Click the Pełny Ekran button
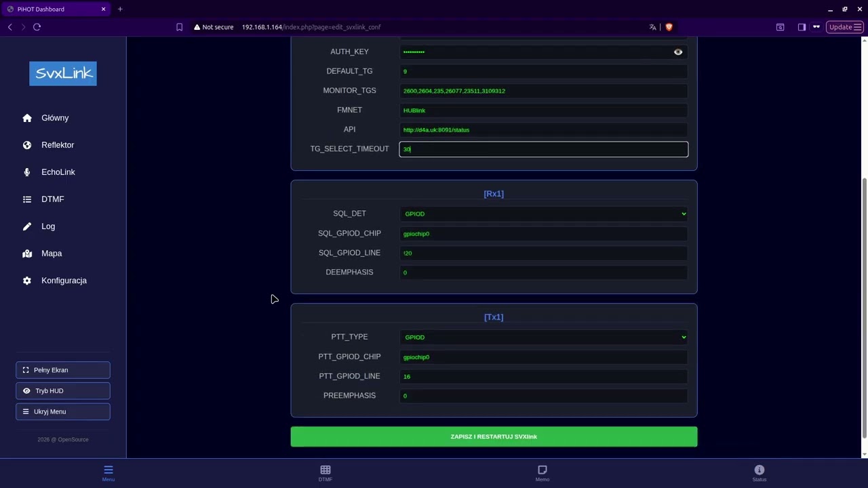 63,370
